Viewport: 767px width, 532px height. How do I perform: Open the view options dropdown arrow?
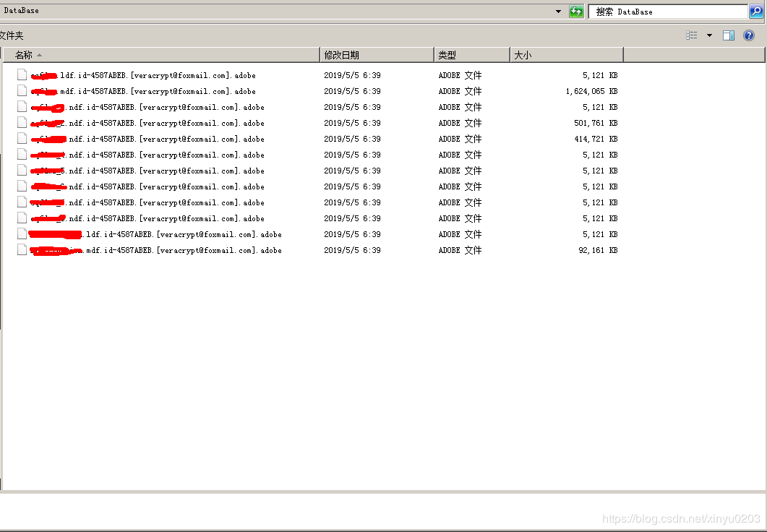click(x=709, y=35)
